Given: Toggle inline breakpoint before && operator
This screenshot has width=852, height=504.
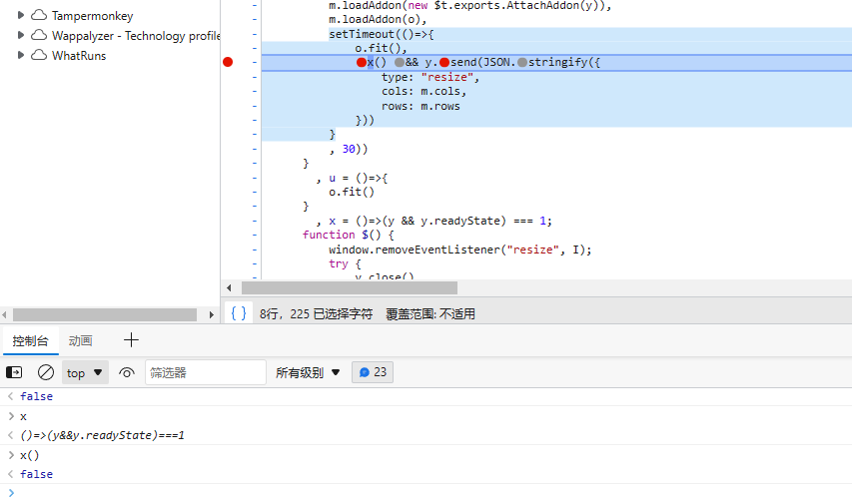Looking at the screenshot, I should (400, 63).
